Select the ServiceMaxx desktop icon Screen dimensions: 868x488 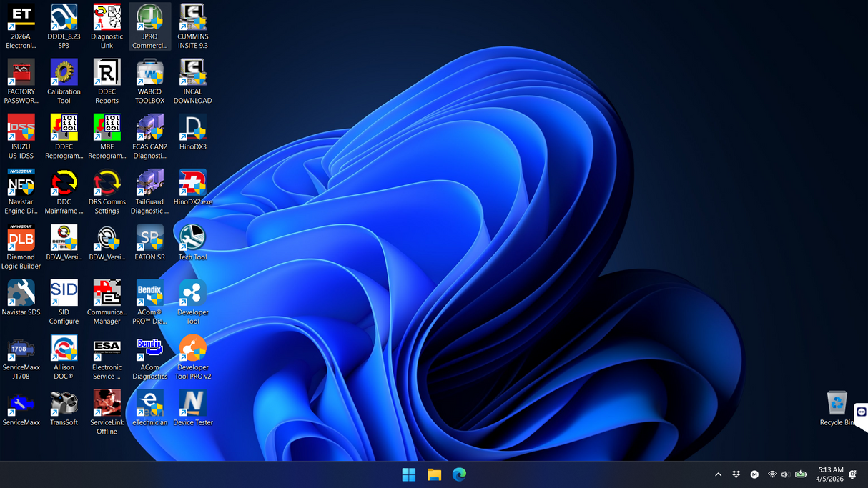pyautogui.click(x=21, y=407)
